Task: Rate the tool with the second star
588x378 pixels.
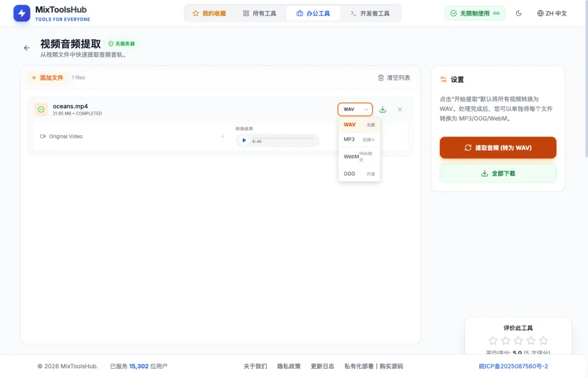Action: point(505,340)
